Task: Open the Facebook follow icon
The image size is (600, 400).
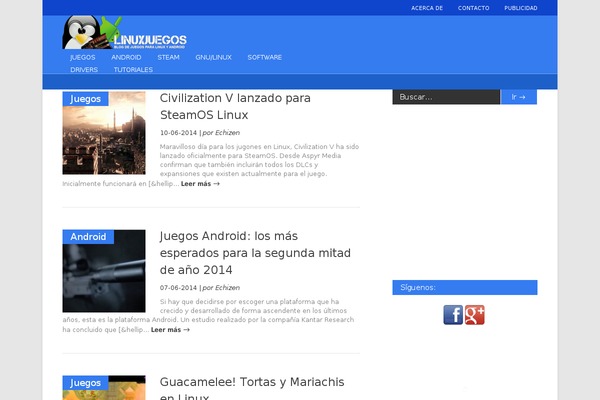Action: click(453, 315)
